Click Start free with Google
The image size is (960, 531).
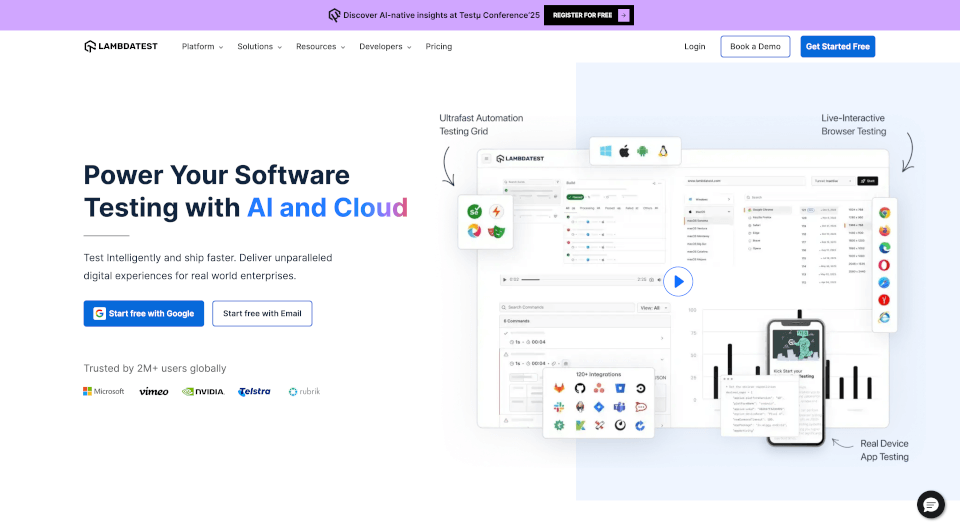click(144, 313)
